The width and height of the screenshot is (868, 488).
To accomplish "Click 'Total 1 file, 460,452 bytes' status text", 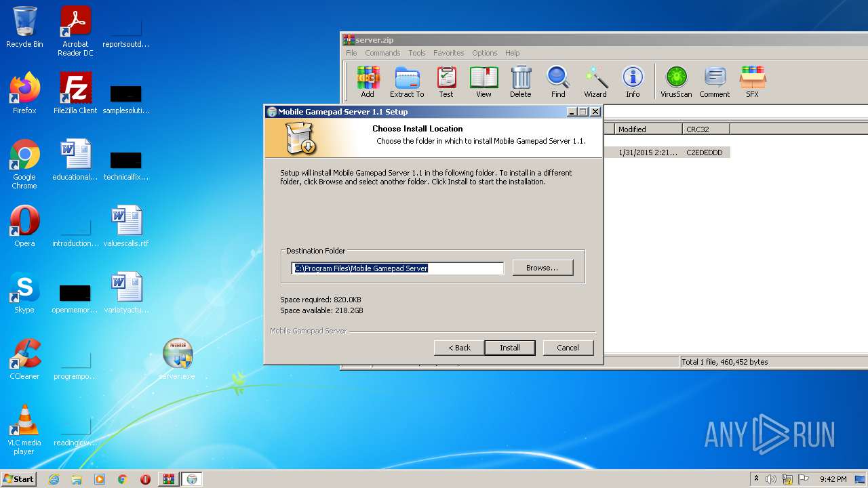I will point(725,362).
